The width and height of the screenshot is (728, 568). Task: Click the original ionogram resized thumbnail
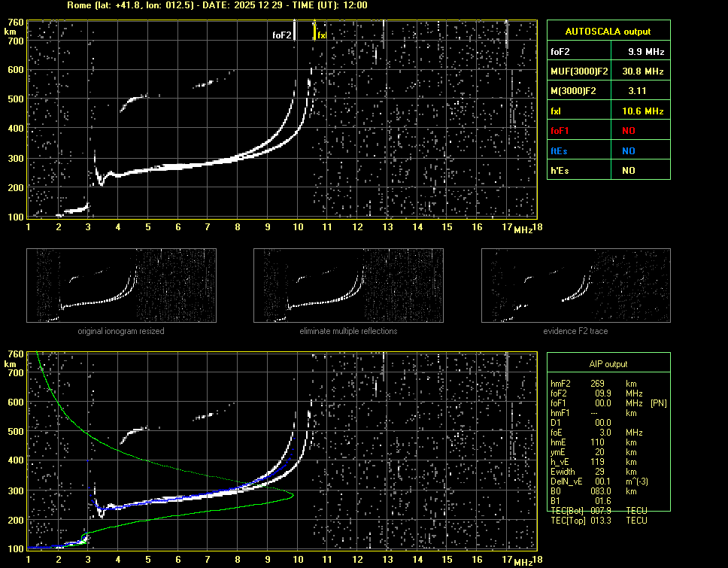coord(121,286)
